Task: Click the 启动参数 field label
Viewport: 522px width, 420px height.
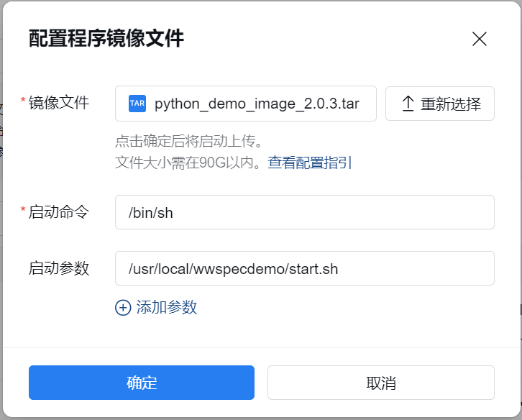Action: tap(59, 268)
